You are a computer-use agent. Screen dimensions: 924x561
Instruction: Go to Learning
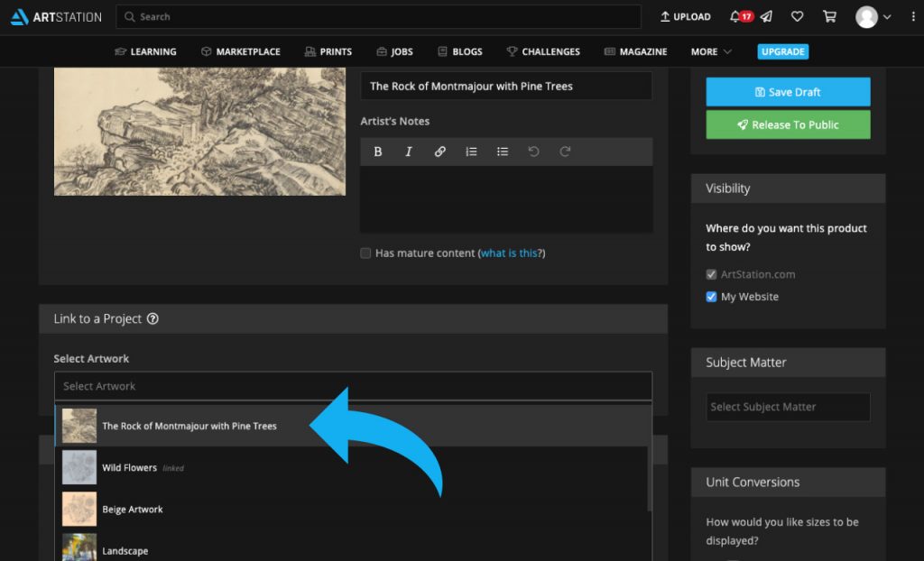click(145, 51)
